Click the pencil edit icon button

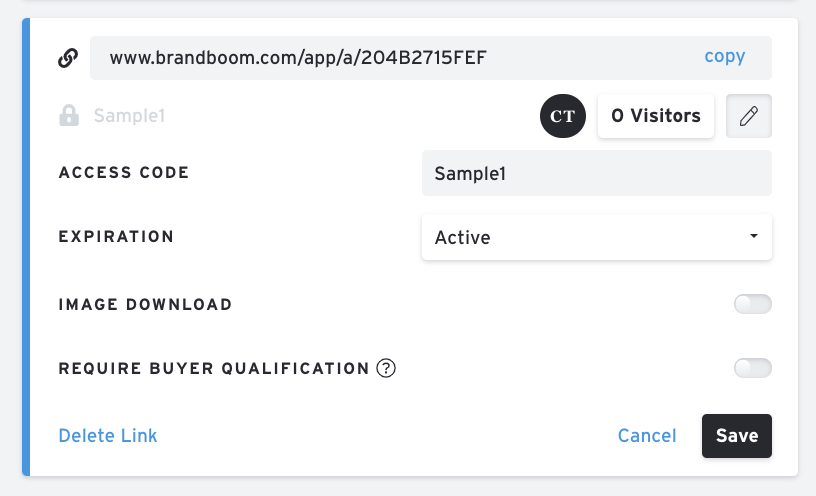748,116
